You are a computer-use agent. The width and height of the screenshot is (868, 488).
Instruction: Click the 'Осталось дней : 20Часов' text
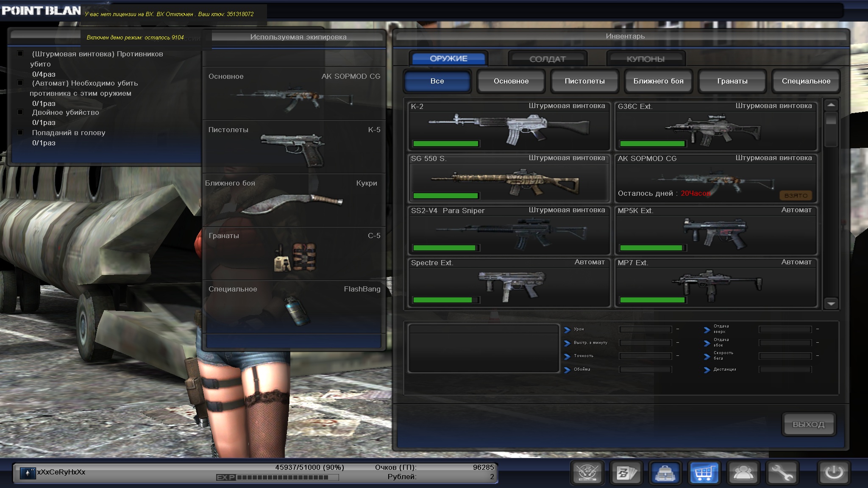coord(664,193)
